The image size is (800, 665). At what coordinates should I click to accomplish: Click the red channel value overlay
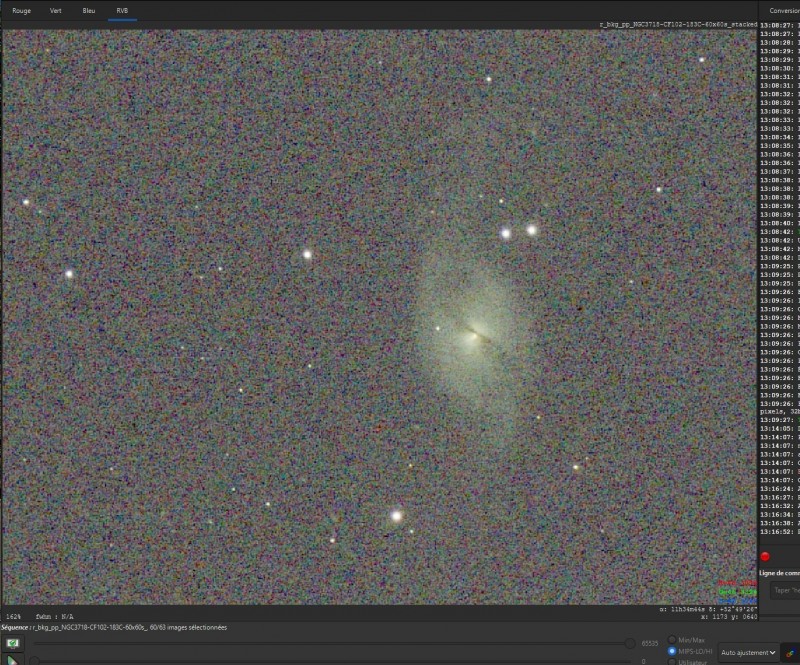pyautogui.click(x=737, y=583)
